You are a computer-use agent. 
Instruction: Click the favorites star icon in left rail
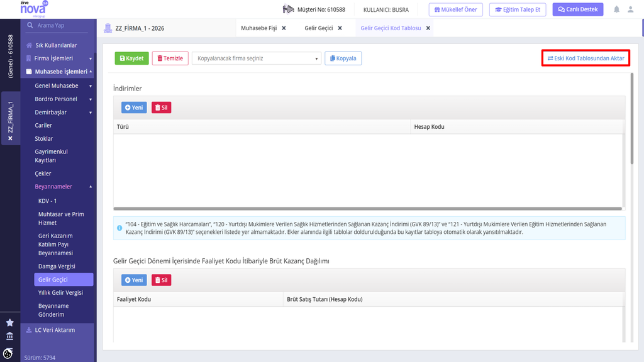pos(10,322)
